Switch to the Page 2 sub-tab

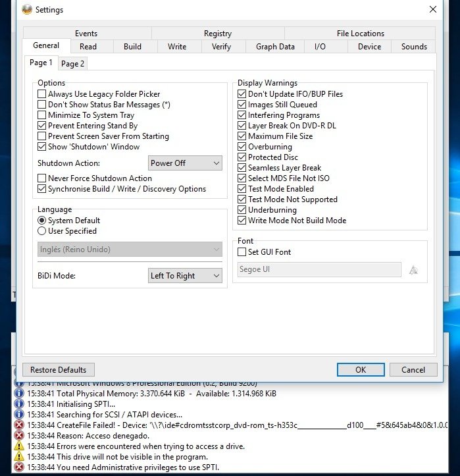coord(72,63)
